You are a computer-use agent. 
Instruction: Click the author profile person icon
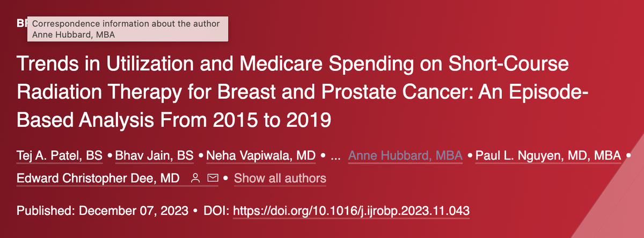(x=196, y=178)
